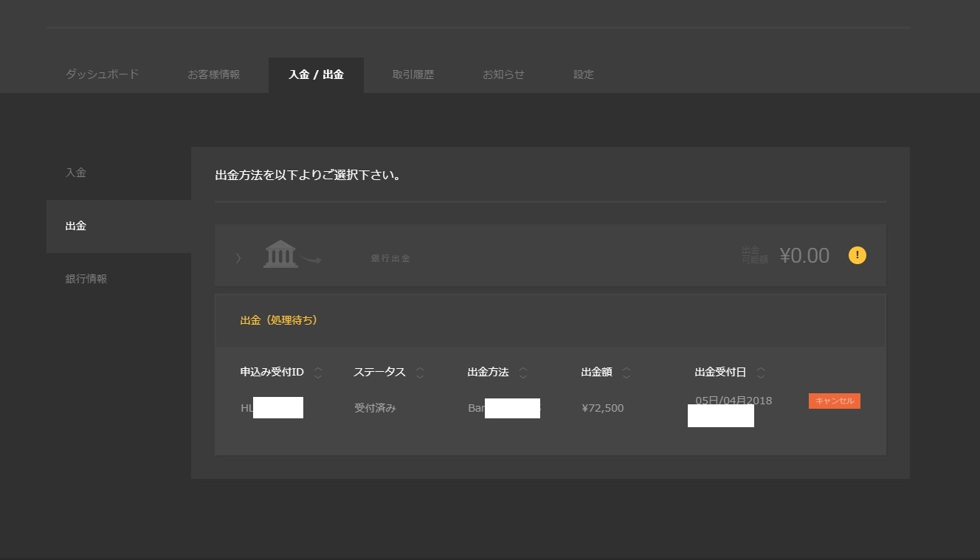Sort by 出金受付日 column arrows
This screenshot has height=560, width=980.
click(x=761, y=373)
